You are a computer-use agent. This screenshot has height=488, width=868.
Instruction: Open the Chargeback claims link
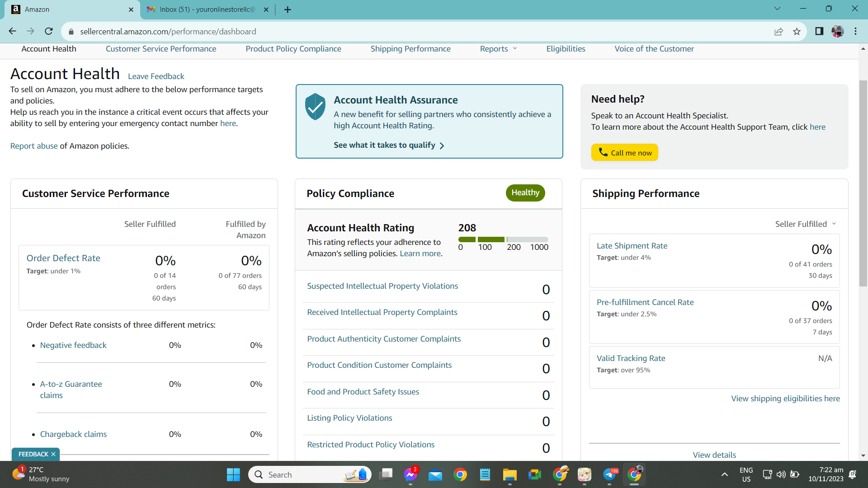tap(73, 434)
